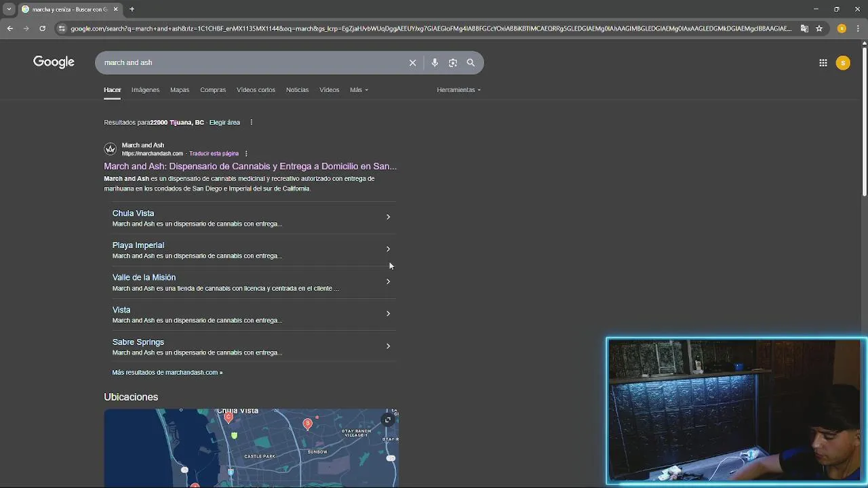
Task: Click Más resultados de marchandash.com
Action: [167, 372]
